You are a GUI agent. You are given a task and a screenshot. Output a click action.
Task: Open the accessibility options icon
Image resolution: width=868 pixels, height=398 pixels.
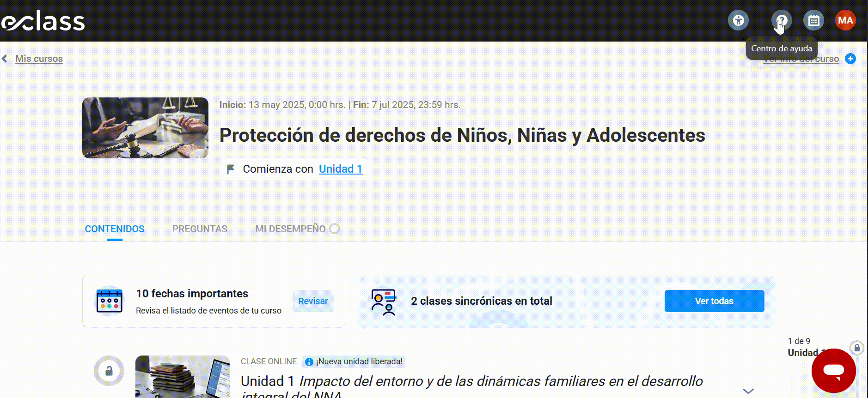[738, 20]
